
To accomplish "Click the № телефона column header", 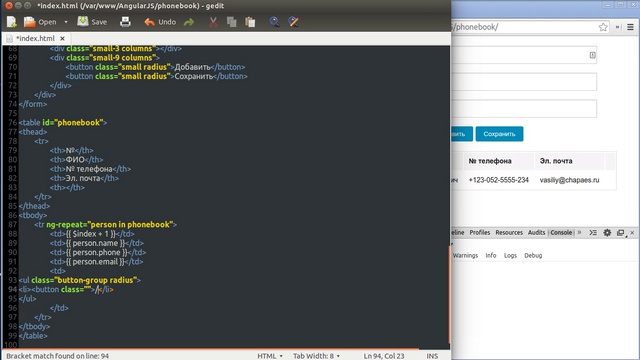I will tap(490, 161).
